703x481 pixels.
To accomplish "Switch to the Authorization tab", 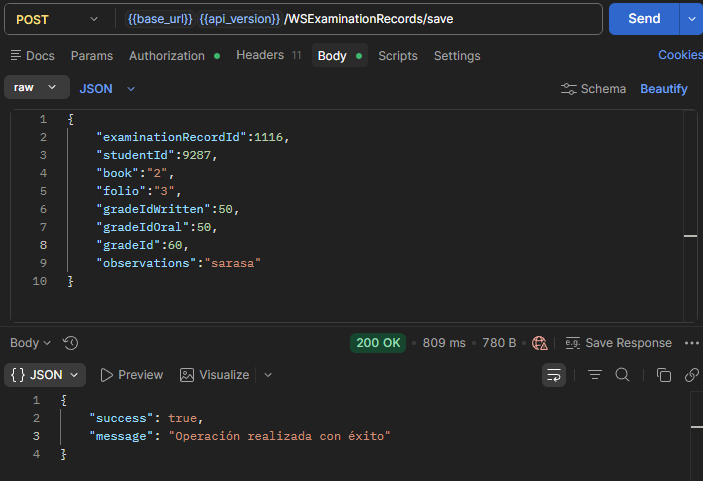I will pos(174,56).
